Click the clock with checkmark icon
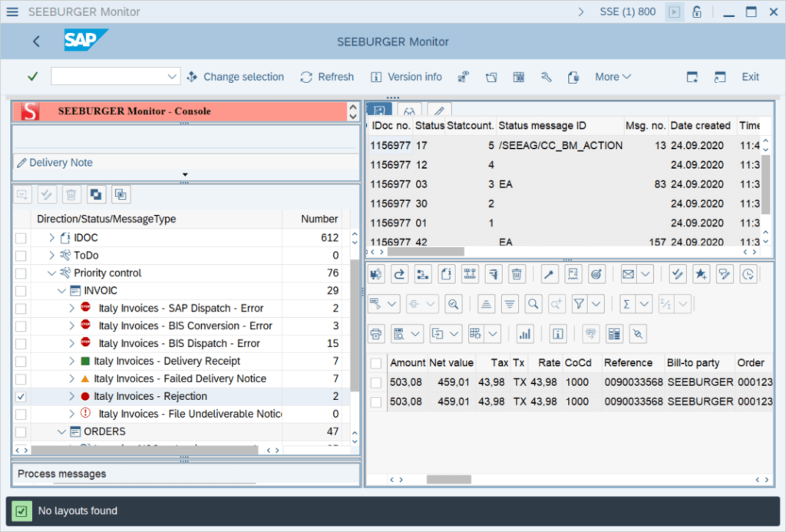 [748, 274]
